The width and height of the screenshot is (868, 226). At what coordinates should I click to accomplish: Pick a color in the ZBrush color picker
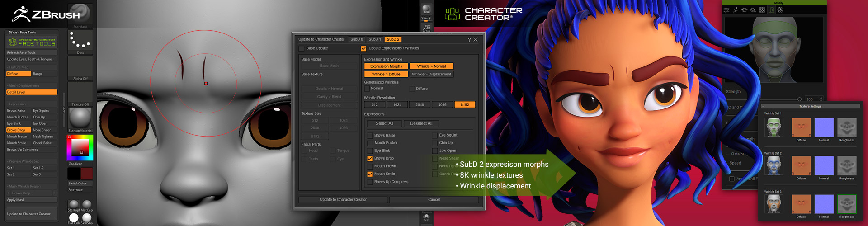tap(80, 148)
